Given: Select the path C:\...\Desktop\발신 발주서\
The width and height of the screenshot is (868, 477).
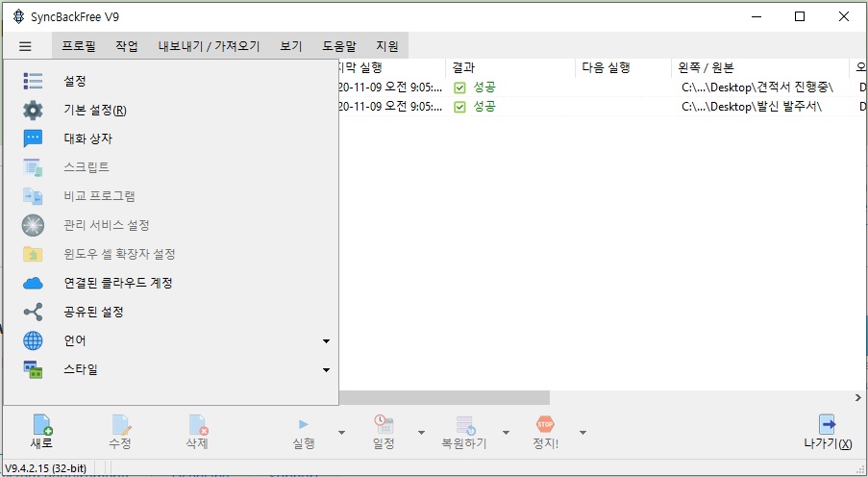Looking at the screenshot, I should coord(752,107).
